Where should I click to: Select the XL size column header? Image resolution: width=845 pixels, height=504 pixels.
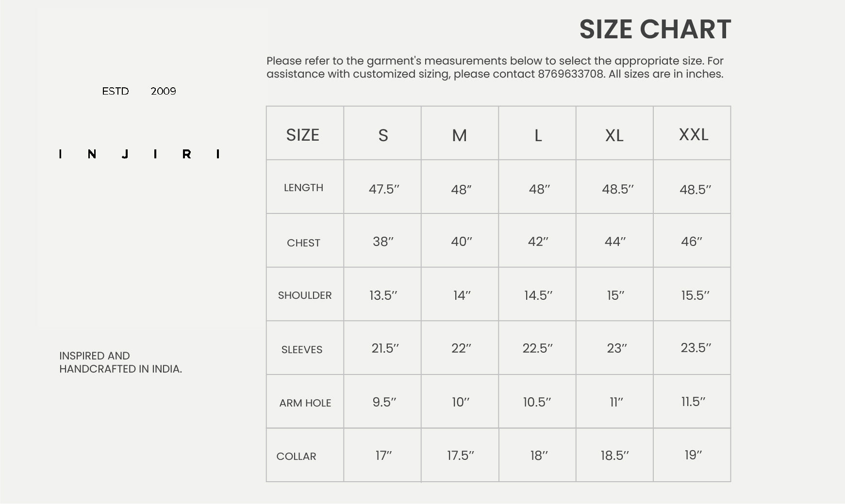point(614,135)
